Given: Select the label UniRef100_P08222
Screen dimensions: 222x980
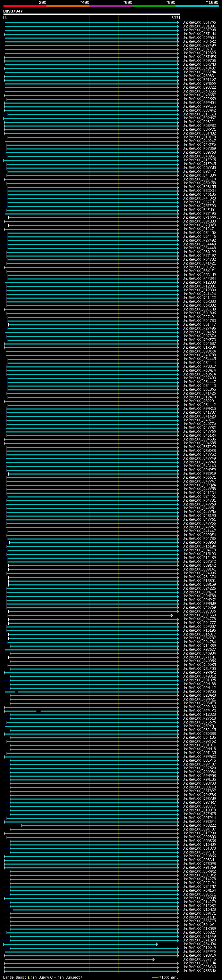Looking at the screenshot, I should (x=199, y=826).
